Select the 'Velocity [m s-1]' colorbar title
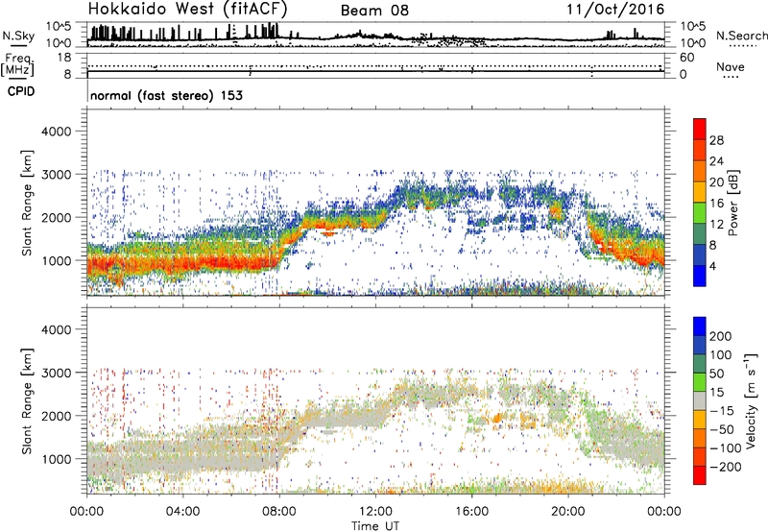This screenshot has width=768, height=532. pos(751,400)
